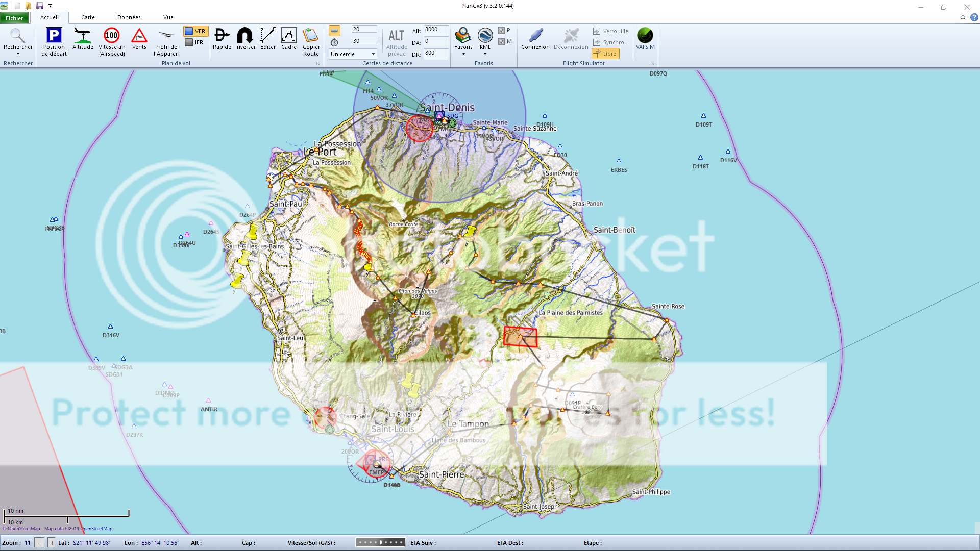Image resolution: width=980 pixels, height=551 pixels.
Task: Select the Libre mode option
Action: pyautogui.click(x=605, y=54)
